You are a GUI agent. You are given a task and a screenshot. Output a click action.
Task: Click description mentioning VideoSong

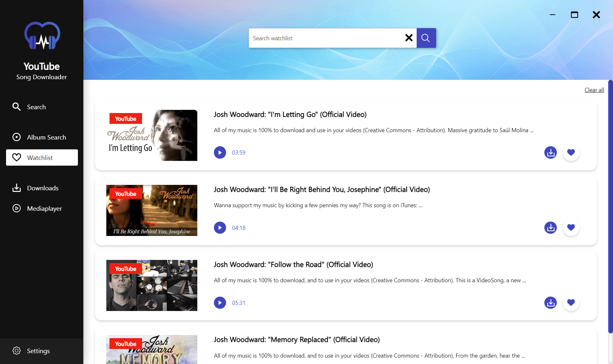pos(370,280)
